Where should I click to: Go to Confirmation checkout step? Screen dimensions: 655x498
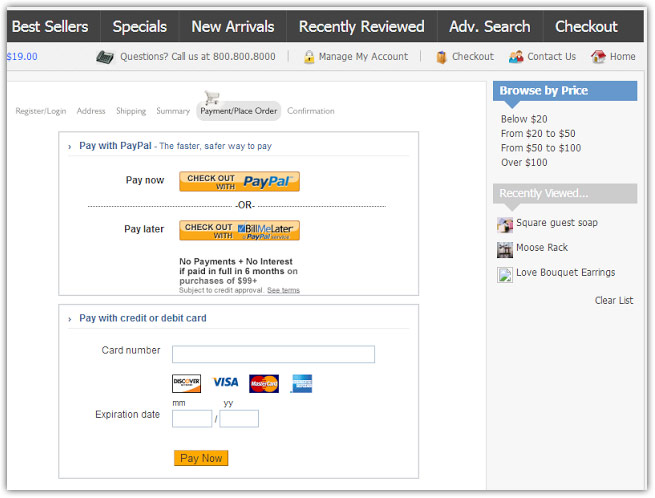310,111
